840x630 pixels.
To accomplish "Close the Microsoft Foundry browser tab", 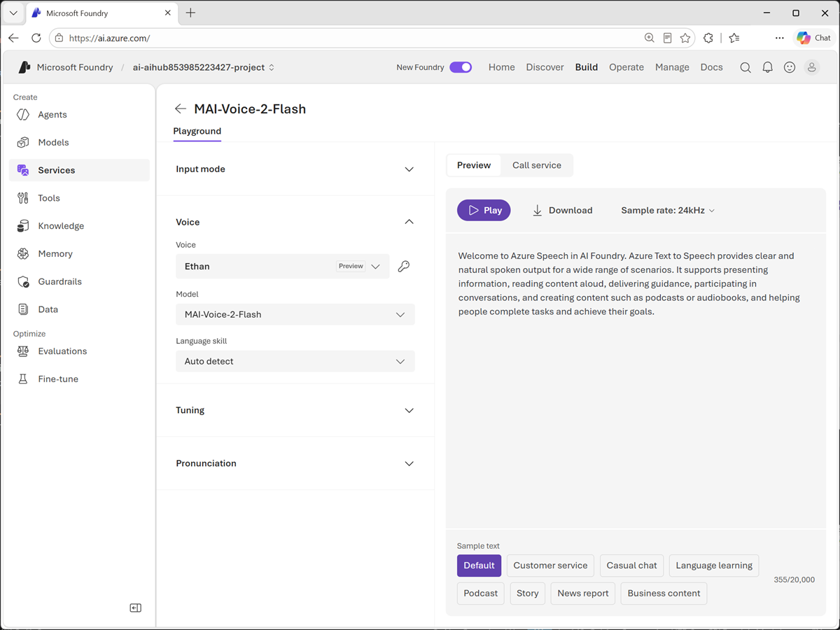I will [167, 13].
